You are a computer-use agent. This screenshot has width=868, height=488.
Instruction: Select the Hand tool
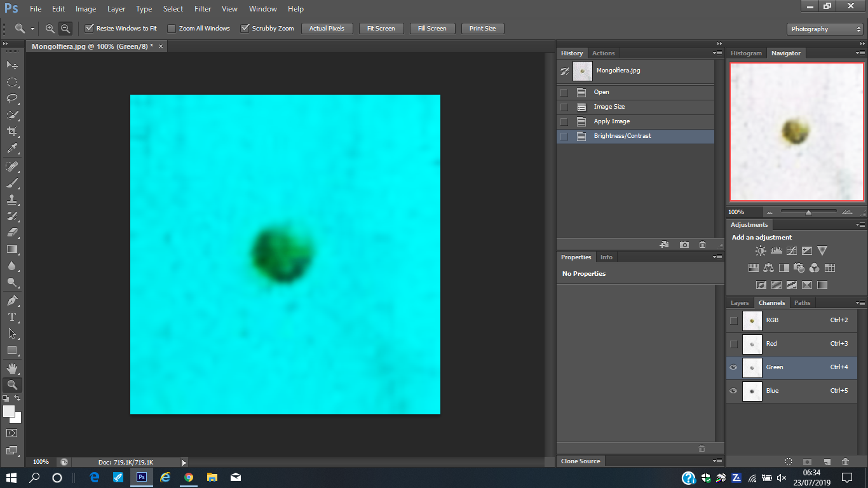[x=12, y=368]
